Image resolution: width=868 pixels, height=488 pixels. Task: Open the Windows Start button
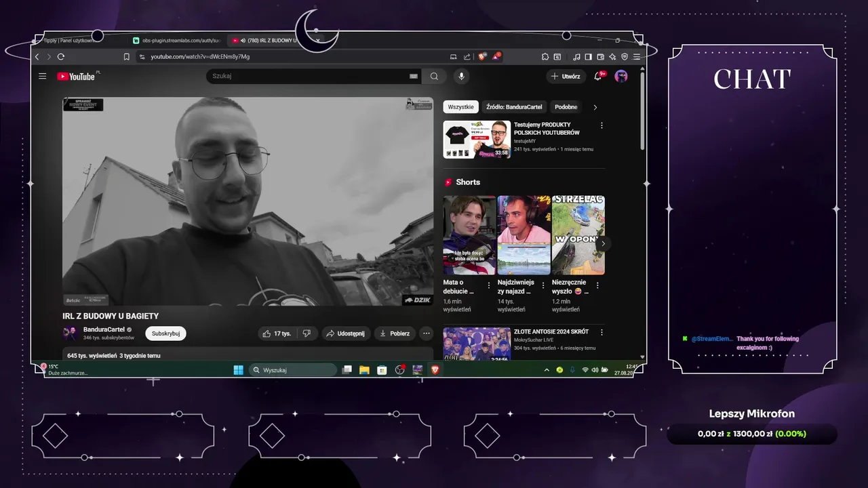(x=238, y=370)
